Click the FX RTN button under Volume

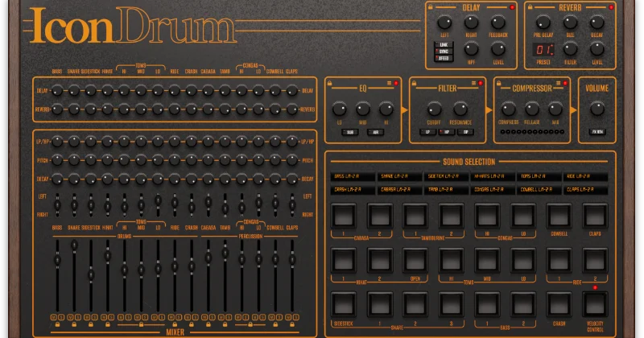(x=597, y=132)
